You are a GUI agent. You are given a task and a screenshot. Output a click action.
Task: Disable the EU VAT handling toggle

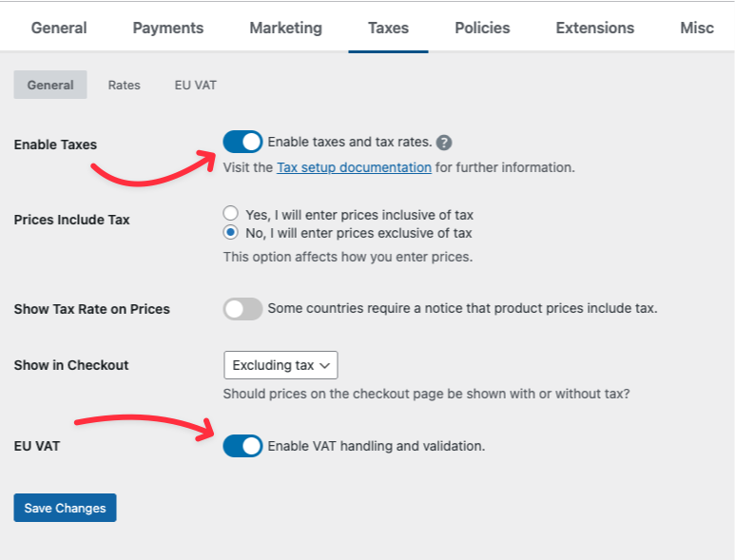[x=242, y=445]
